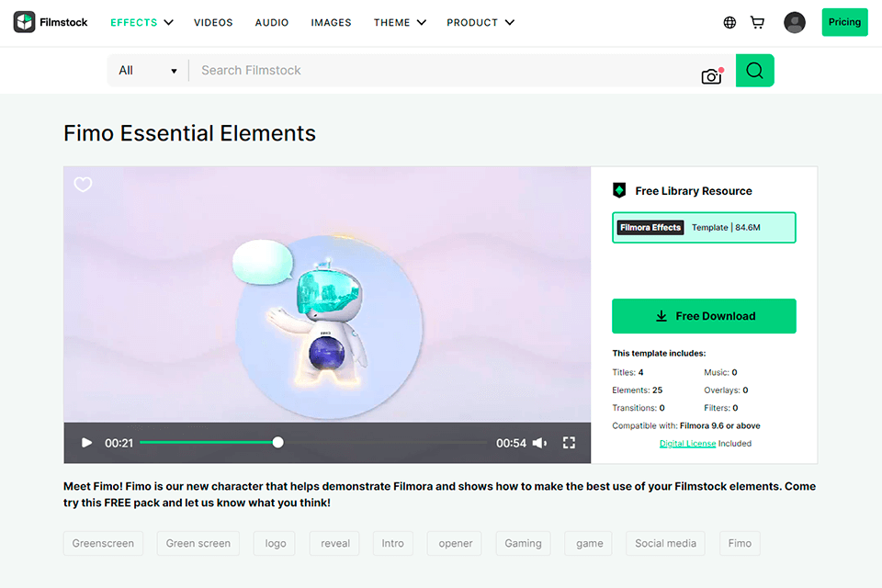The image size is (882, 588).
Task: Expand the EFFECTS menu
Action: click(x=141, y=22)
